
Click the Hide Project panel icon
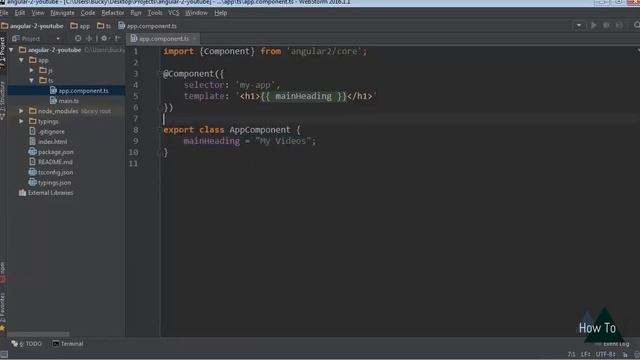(x=118, y=38)
